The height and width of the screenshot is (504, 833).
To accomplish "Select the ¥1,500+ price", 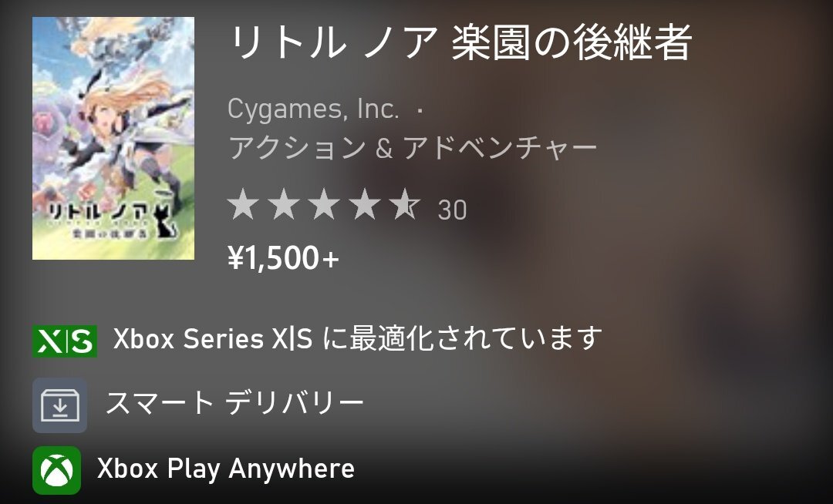I will coord(283,258).
